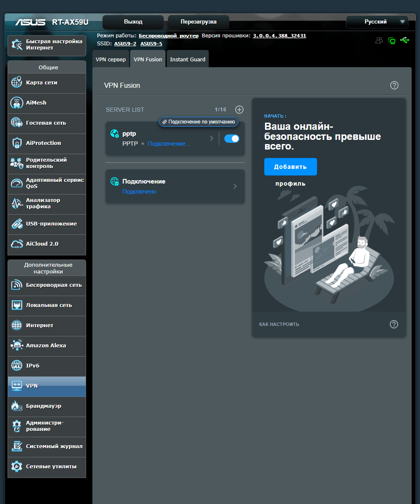Image resolution: width=420 pixels, height=504 pixels.
Task: Click the connected clients status icon
Action: 379,40
